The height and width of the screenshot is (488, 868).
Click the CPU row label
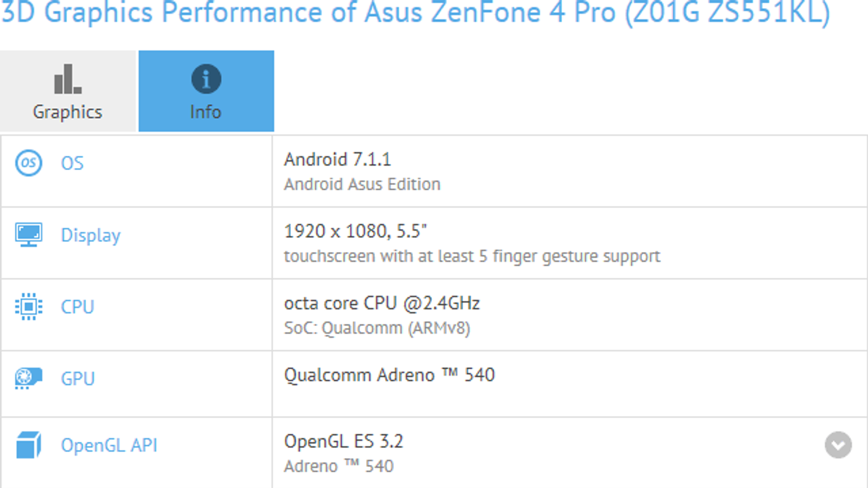click(78, 307)
